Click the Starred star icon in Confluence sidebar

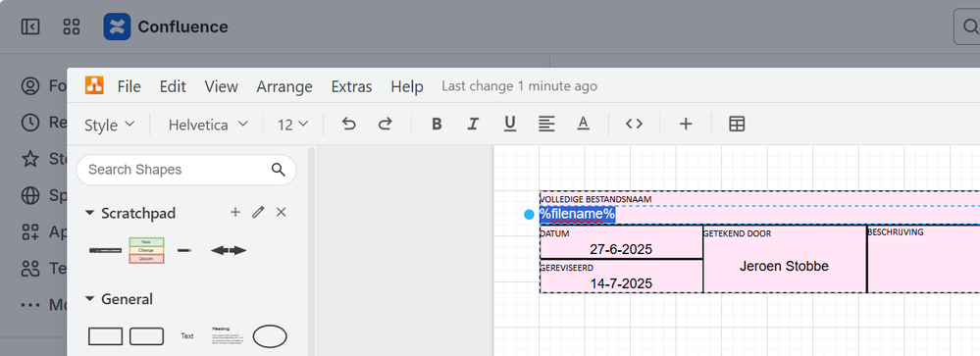30,159
